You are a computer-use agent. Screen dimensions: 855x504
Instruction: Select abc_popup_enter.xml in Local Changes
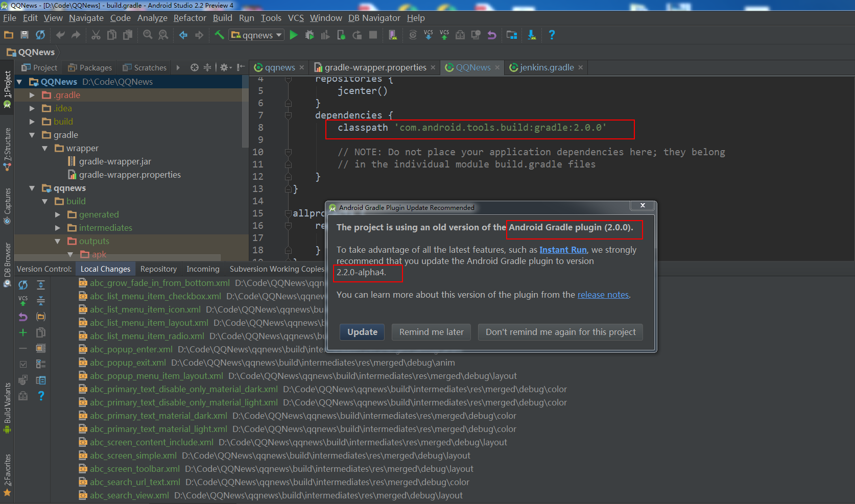click(x=131, y=349)
